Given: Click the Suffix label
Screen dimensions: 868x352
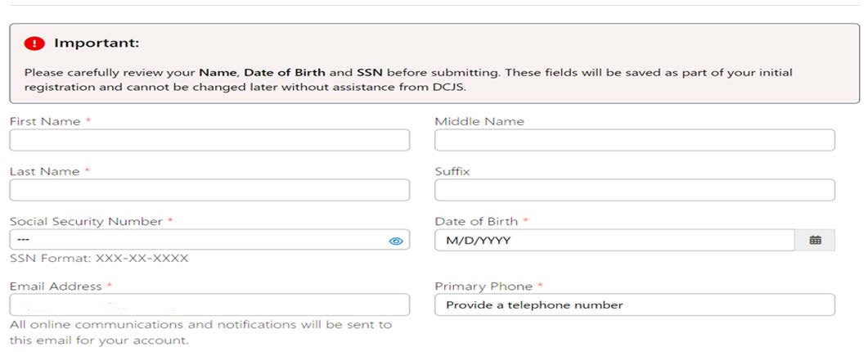Looking at the screenshot, I should tap(452, 171).
